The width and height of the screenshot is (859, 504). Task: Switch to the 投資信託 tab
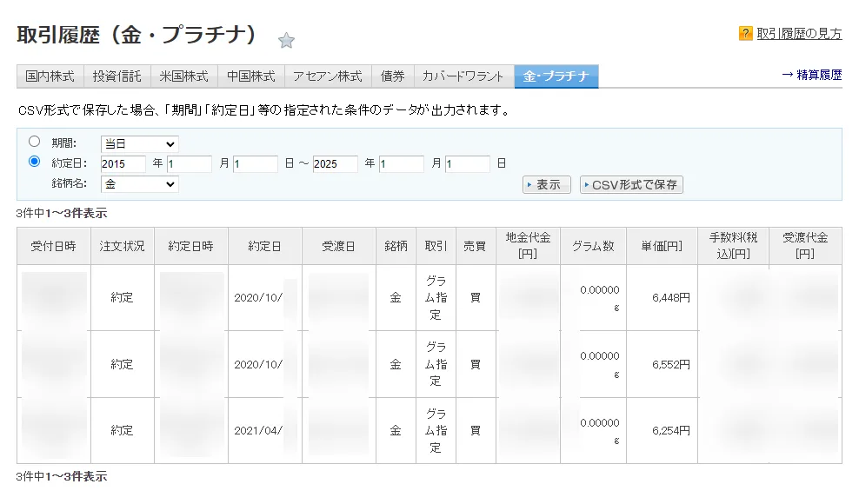[x=117, y=76]
